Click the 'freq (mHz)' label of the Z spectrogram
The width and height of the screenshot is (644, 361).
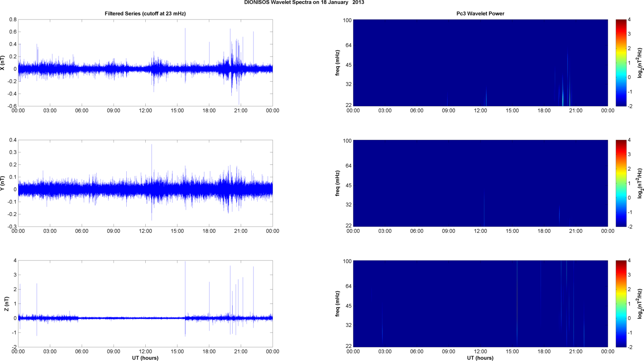point(338,304)
